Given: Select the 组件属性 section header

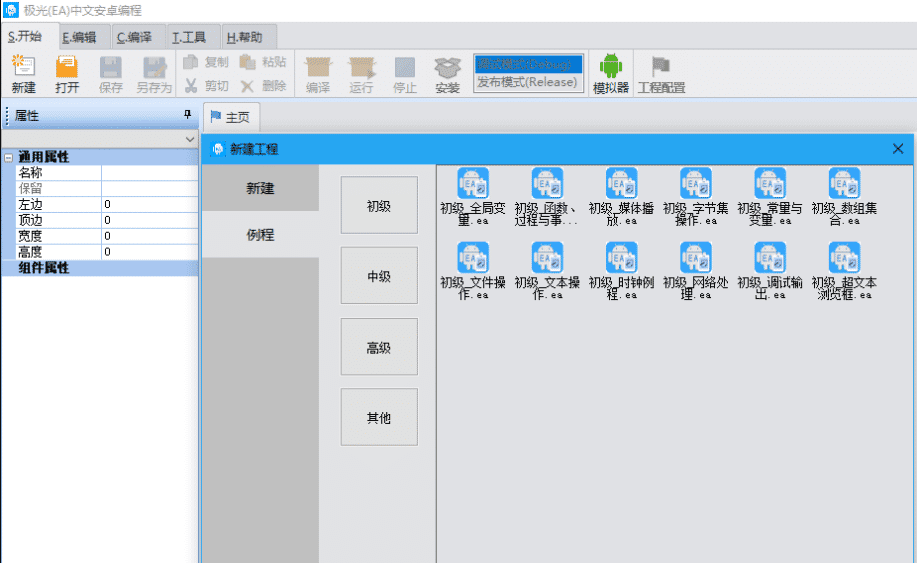Looking at the screenshot, I should pos(100,268).
